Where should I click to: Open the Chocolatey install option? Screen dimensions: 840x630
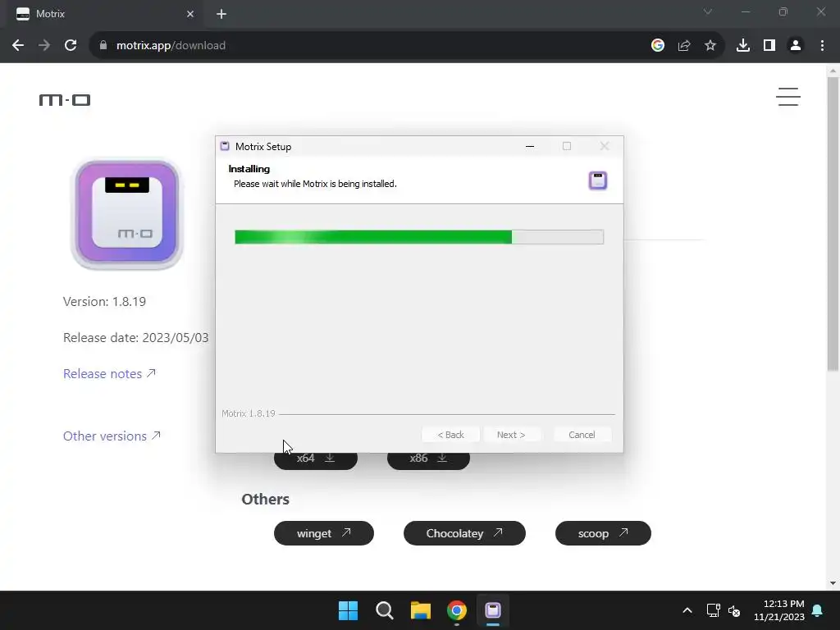[x=464, y=533]
